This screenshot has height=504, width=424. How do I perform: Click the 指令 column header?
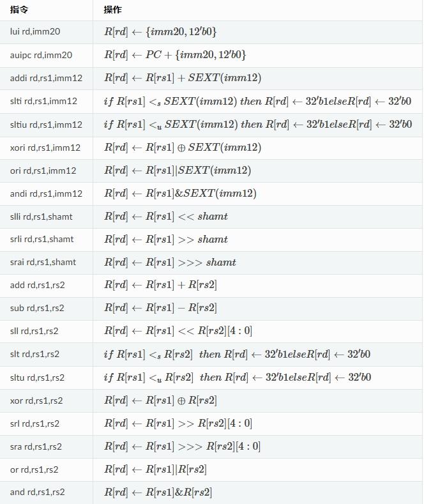pos(19,10)
